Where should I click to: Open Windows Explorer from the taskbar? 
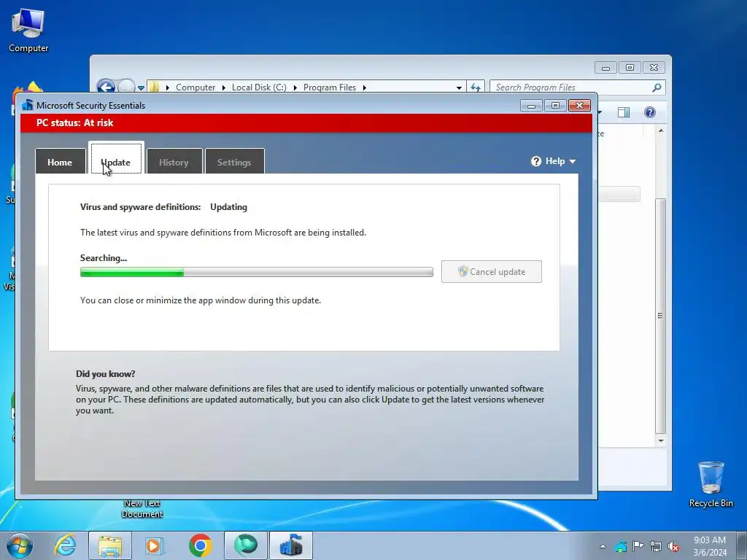pyautogui.click(x=110, y=545)
